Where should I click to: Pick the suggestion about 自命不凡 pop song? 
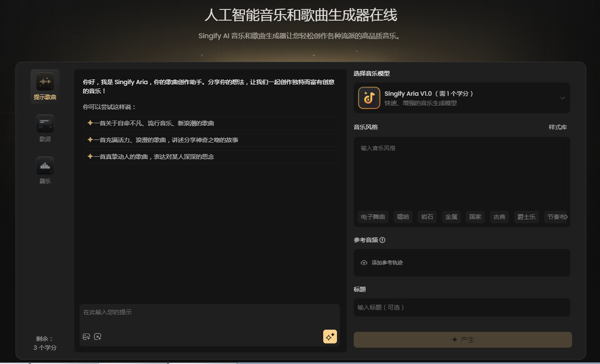(x=210, y=123)
